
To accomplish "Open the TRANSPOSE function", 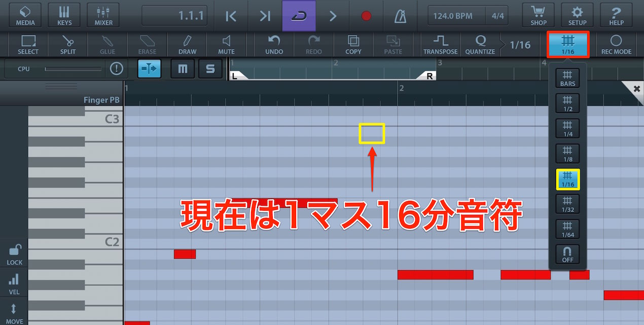I will point(441,45).
